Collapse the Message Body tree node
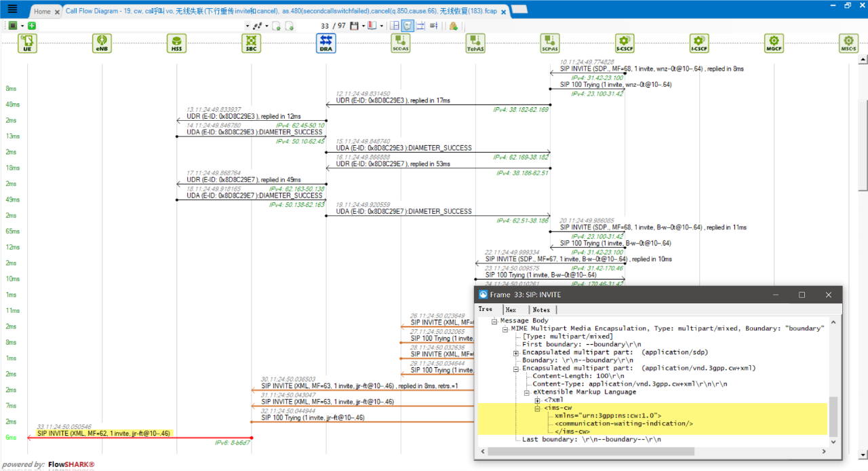 coord(494,320)
